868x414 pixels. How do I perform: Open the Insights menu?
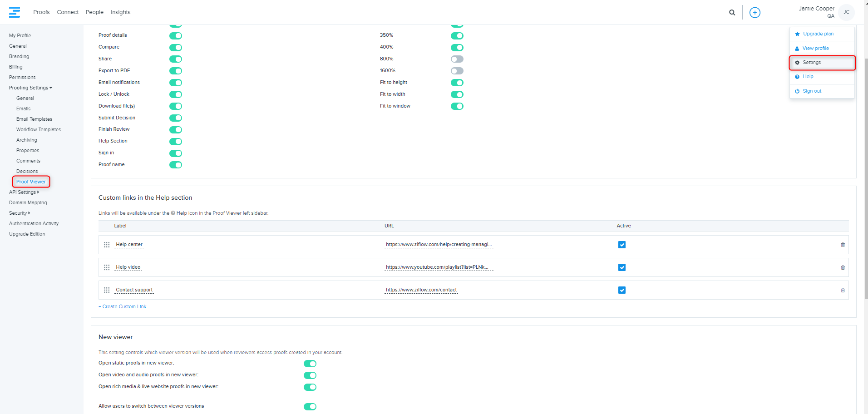pyautogui.click(x=120, y=12)
